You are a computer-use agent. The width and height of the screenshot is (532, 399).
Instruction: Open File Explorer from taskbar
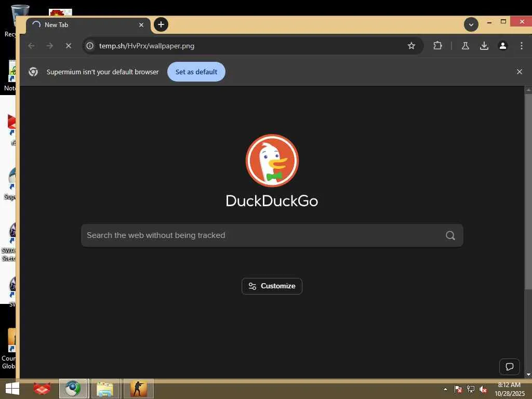tap(105, 389)
